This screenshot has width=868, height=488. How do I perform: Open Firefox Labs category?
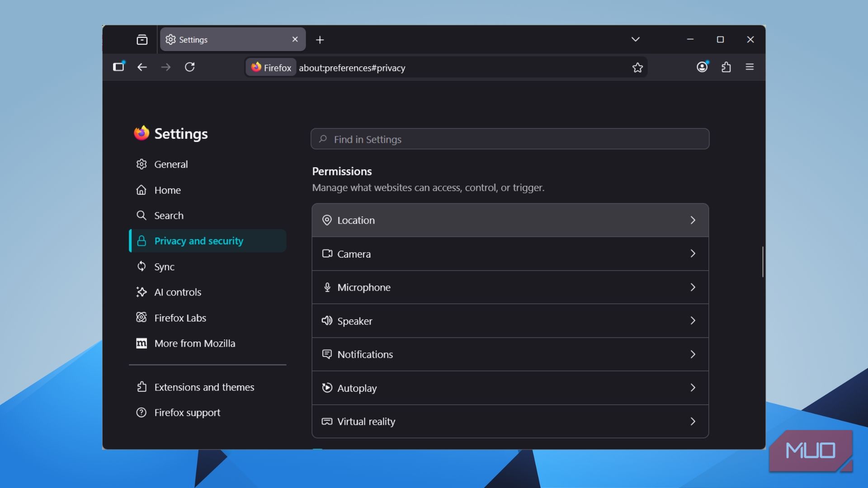click(x=208, y=318)
